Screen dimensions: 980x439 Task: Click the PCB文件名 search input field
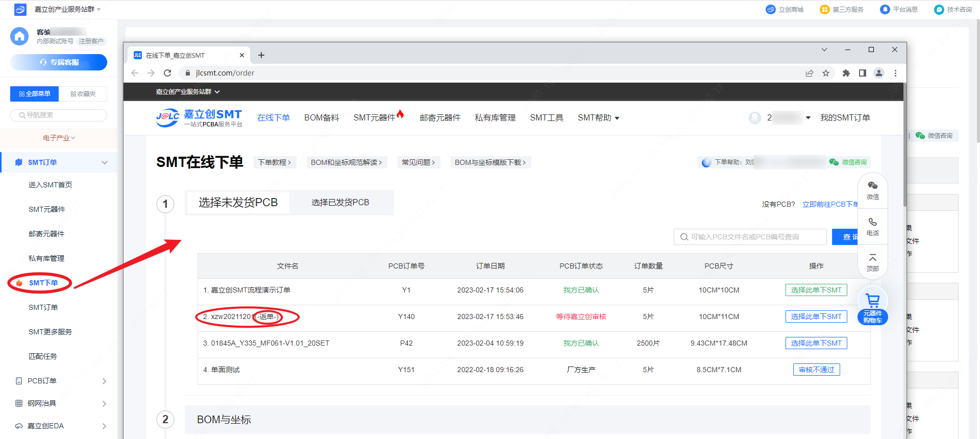click(750, 237)
